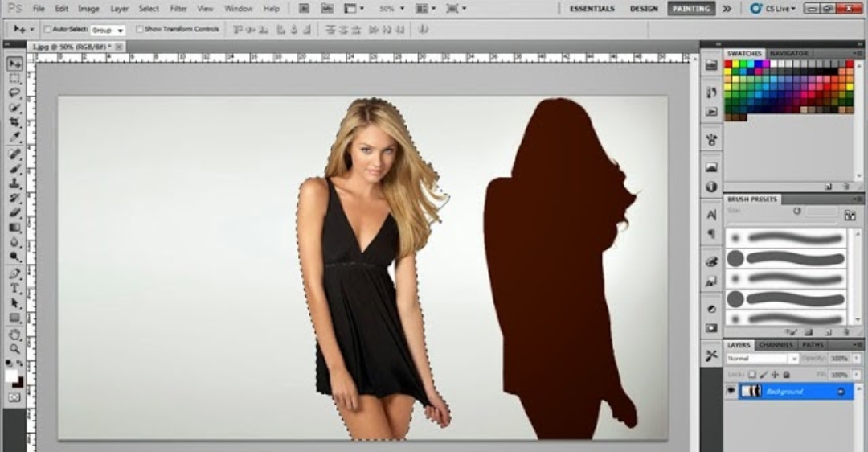Image resolution: width=868 pixels, height=452 pixels.
Task: Hide the Background layer with eye icon
Action: coord(731,391)
